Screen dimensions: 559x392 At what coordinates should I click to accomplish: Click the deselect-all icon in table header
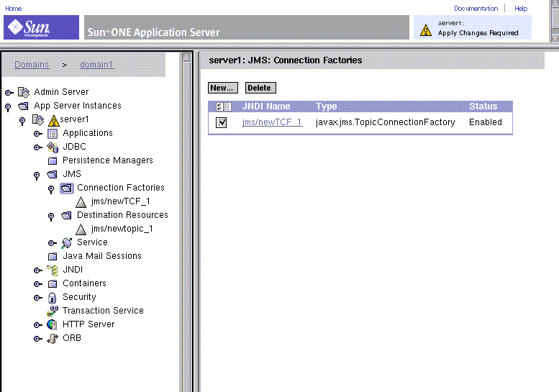coord(227,106)
